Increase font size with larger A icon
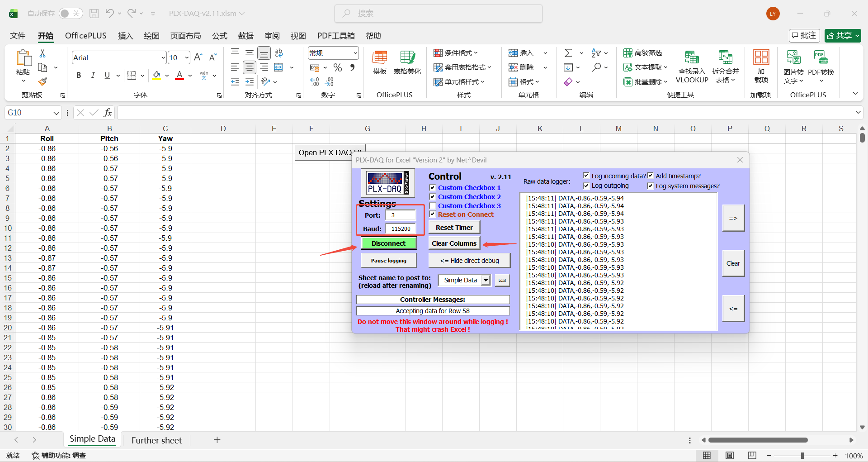The image size is (868, 462). pyautogui.click(x=198, y=57)
